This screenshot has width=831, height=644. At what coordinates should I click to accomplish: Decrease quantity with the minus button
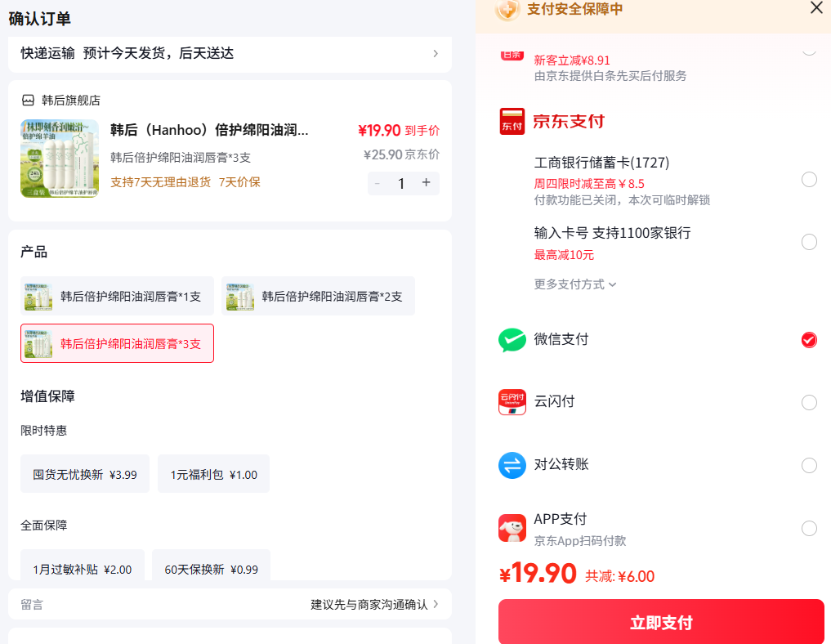(x=378, y=183)
